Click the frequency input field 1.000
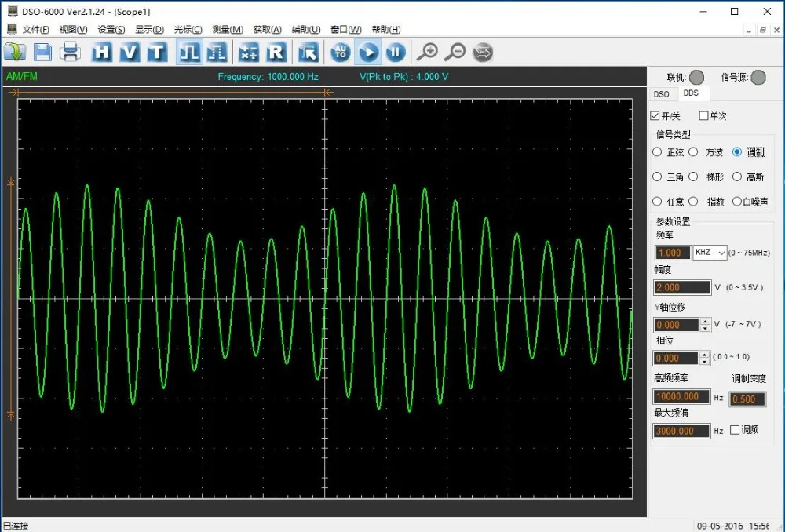 (x=673, y=253)
